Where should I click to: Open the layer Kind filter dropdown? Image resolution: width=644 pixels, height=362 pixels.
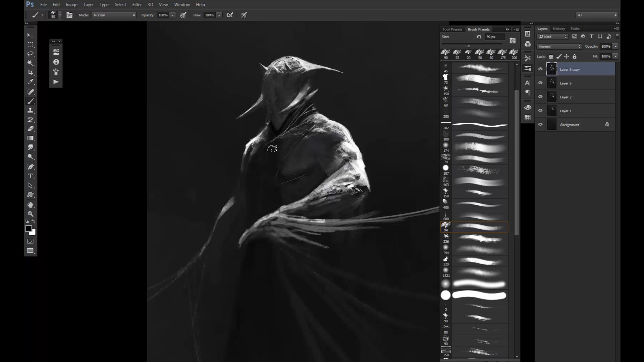pyautogui.click(x=552, y=37)
